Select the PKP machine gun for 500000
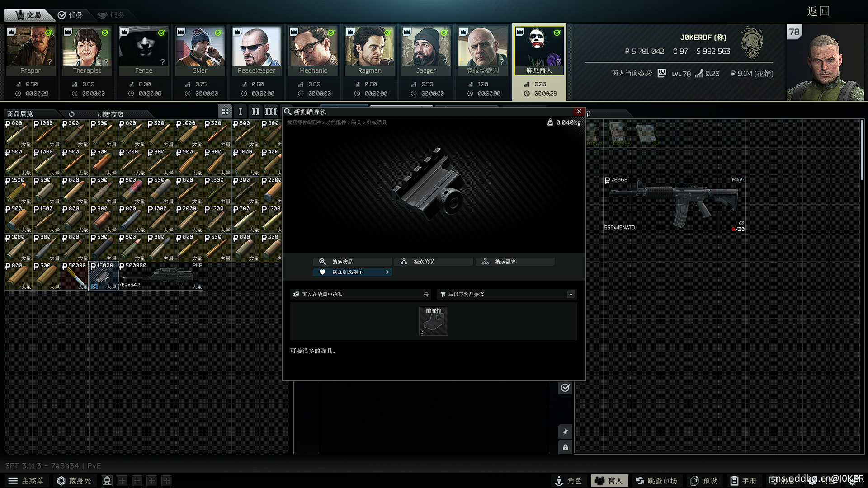 (160, 276)
